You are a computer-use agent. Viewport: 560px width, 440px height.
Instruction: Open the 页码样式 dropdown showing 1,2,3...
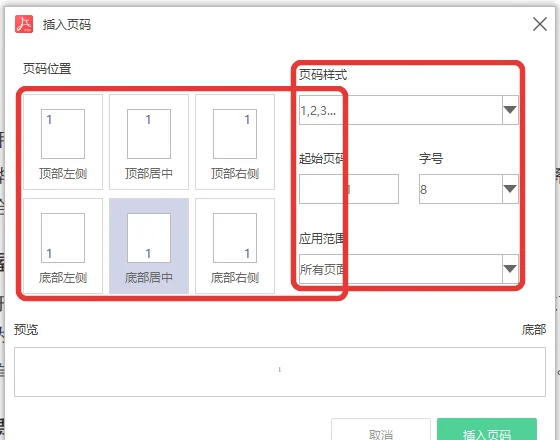(409, 110)
